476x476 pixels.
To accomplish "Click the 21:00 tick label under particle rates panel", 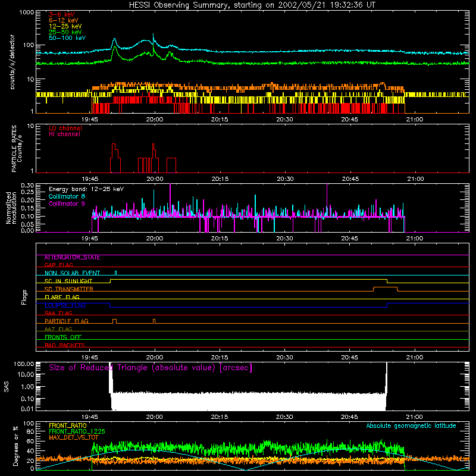I will pos(415,179).
